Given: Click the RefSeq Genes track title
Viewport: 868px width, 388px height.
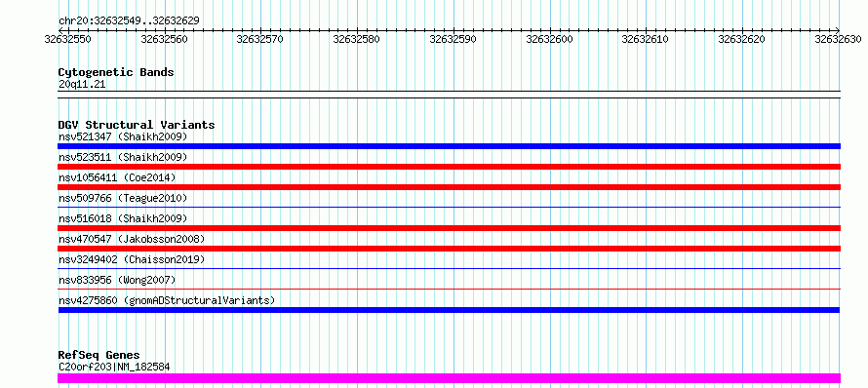Looking at the screenshot, I should click(99, 355).
